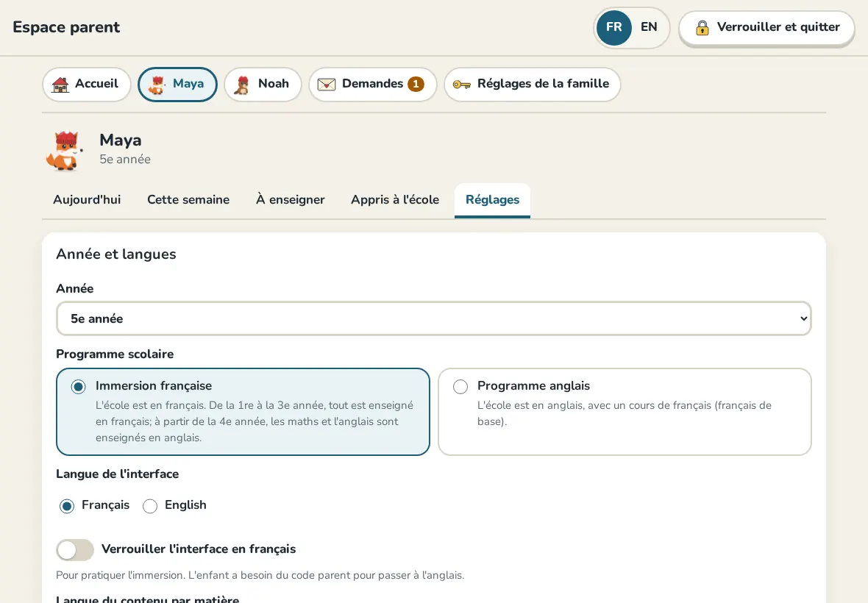Select the Réglages tab
868x603 pixels.
(x=492, y=200)
